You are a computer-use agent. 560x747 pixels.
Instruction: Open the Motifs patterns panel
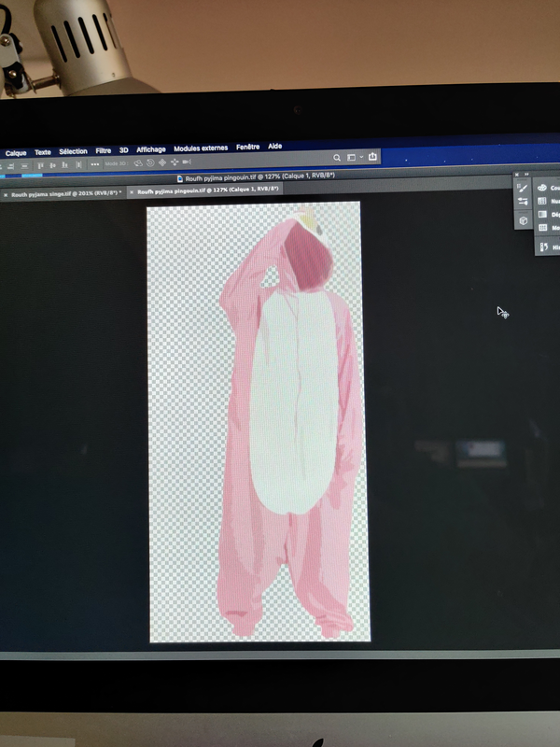(548, 228)
